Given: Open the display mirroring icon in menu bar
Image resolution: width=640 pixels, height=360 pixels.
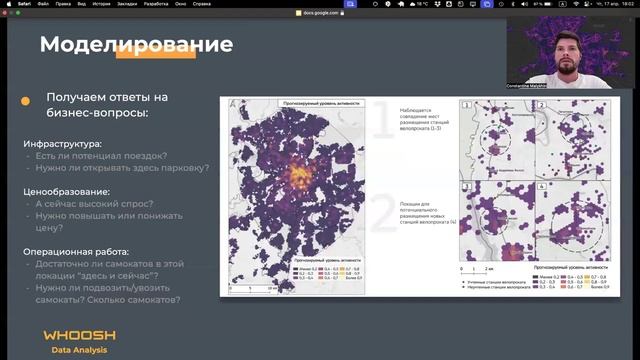Looking at the screenshot, I should click(x=473, y=4).
